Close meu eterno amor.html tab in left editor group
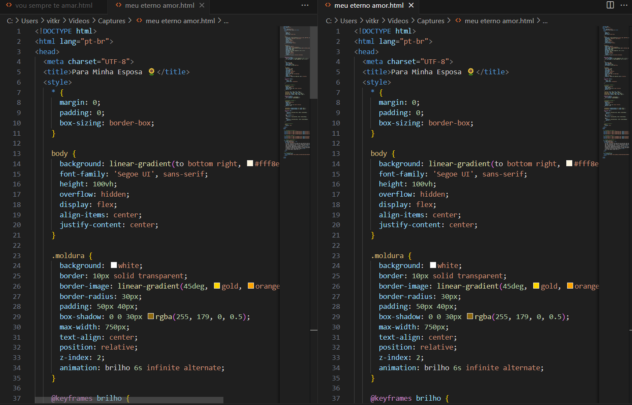The width and height of the screenshot is (632, 405). 202,6
